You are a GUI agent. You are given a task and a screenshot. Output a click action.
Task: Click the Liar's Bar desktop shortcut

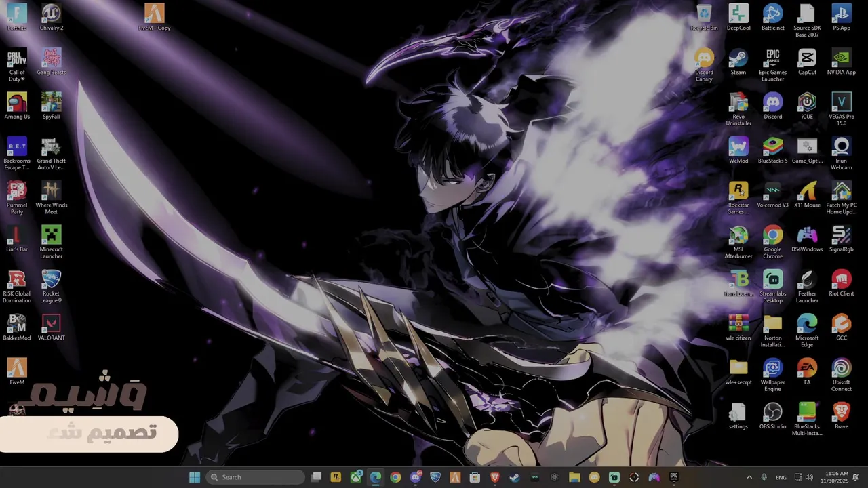(17, 239)
